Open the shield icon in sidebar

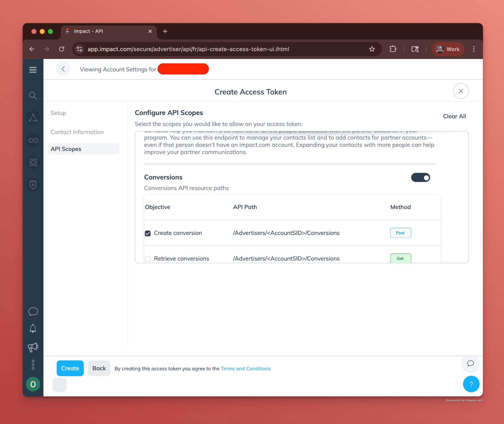coord(33,185)
